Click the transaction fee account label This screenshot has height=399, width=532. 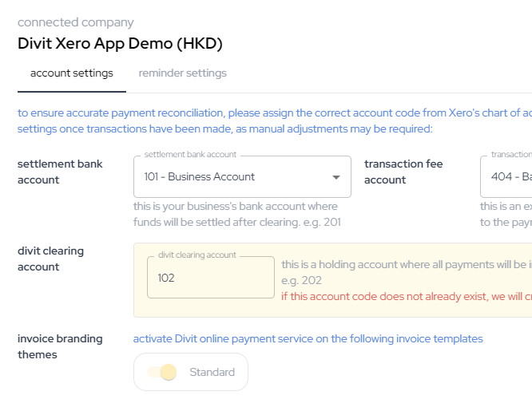403,172
